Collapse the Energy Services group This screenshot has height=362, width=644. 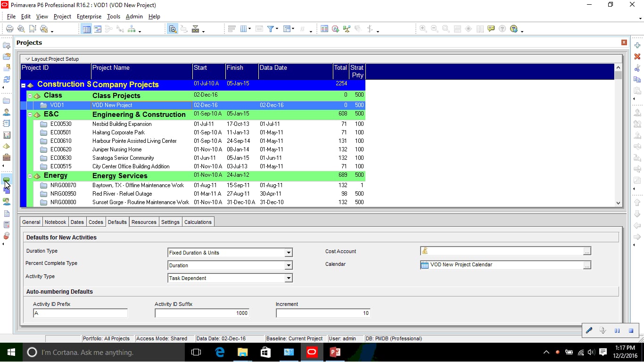(30, 176)
